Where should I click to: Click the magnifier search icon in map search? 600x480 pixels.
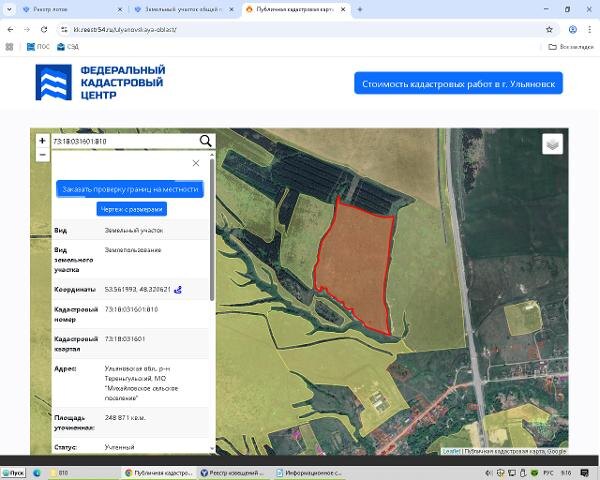tap(205, 141)
